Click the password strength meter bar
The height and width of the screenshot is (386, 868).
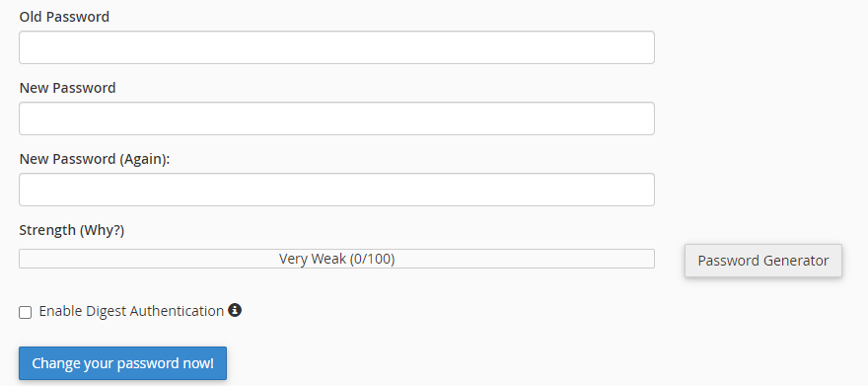336,259
